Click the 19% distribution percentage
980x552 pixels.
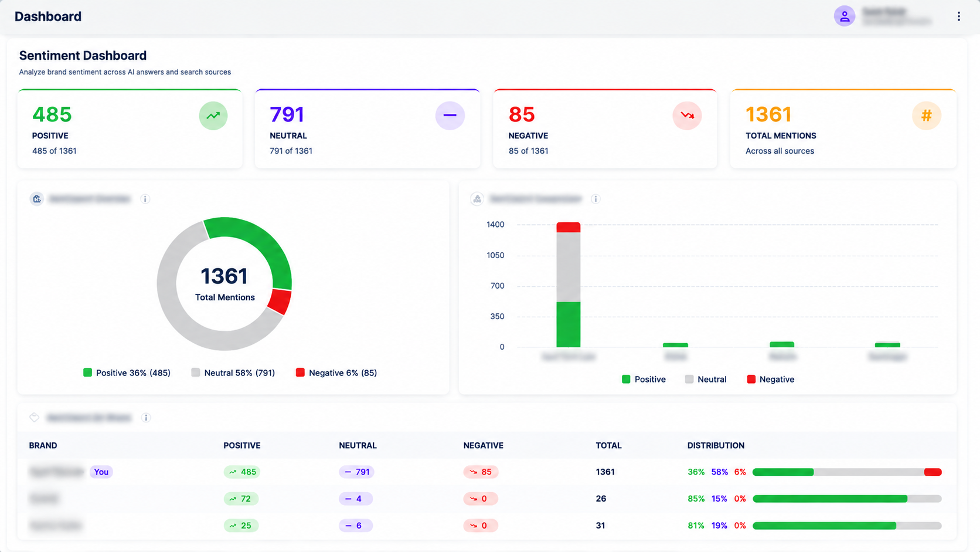(x=720, y=526)
